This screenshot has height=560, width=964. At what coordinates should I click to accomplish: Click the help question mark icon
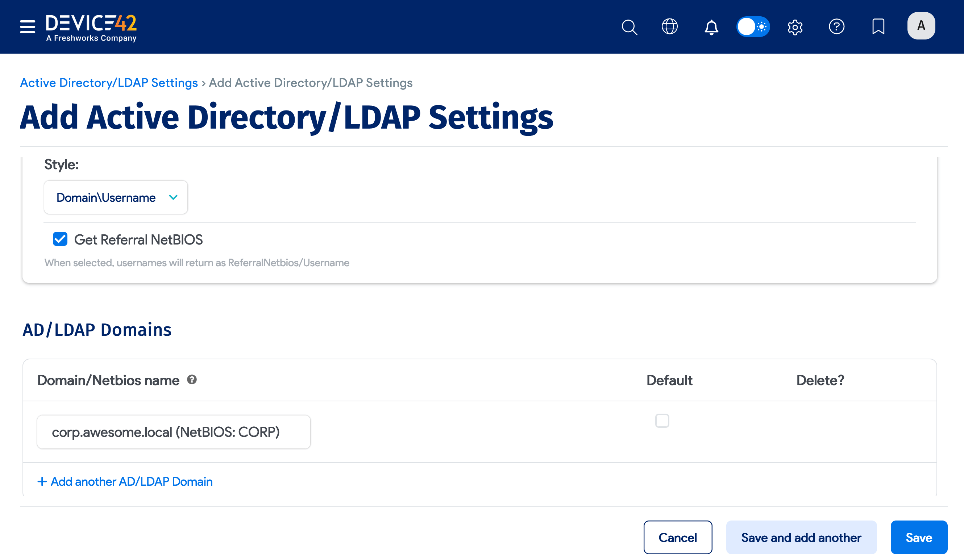(x=836, y=27)
